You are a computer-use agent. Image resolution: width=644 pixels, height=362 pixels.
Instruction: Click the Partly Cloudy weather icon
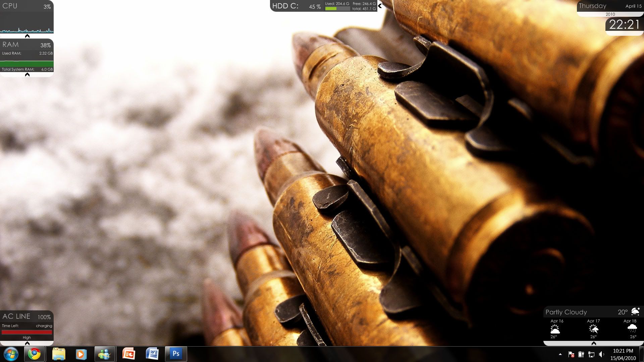pyautogui.click(x=635, y=311)
